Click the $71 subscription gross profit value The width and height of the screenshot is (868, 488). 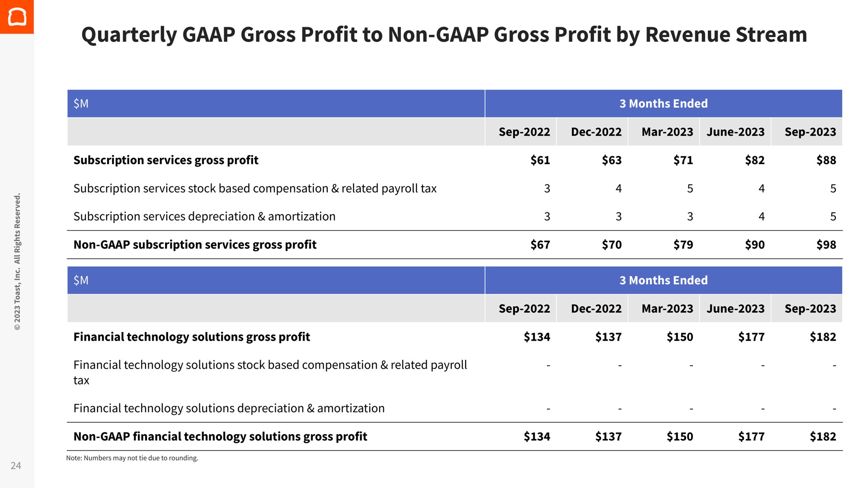(x=683, y=160)
